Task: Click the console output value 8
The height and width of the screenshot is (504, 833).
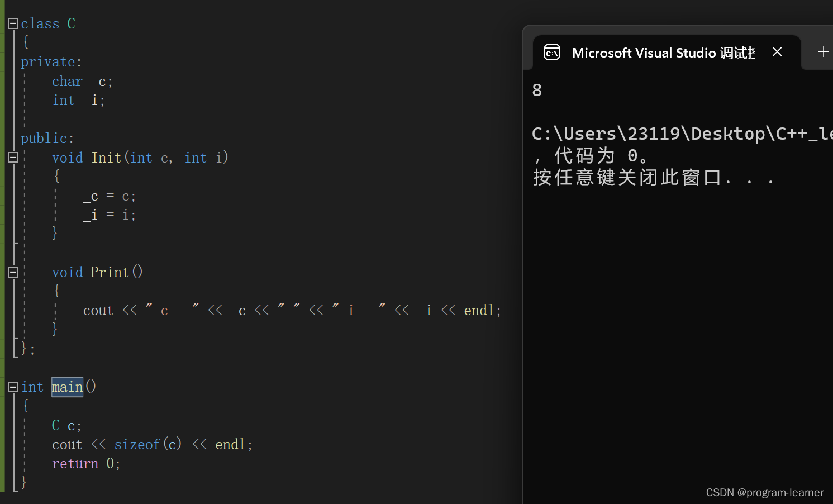Action: (537, 90)
